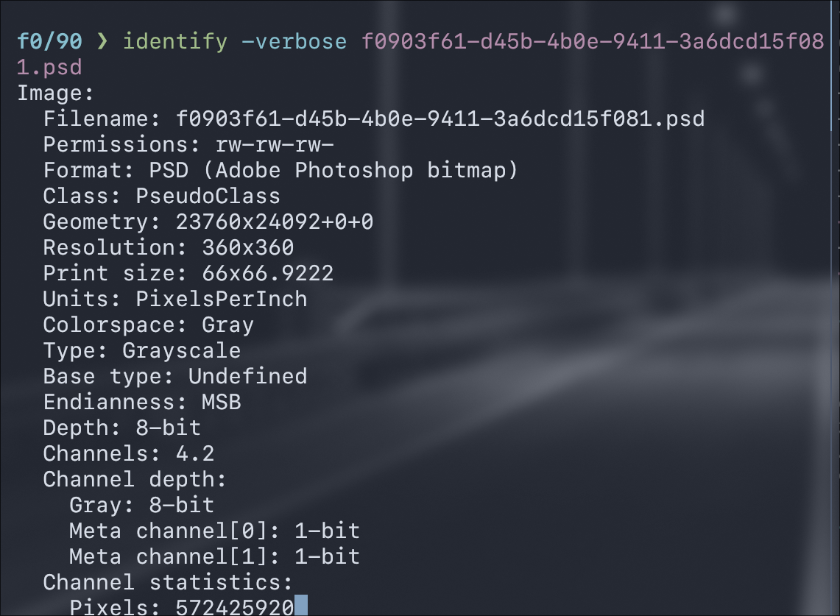This screenshot has width=840, height=616.
Task: Click the wrapped 1.psd text
Action: pos(49,67)
